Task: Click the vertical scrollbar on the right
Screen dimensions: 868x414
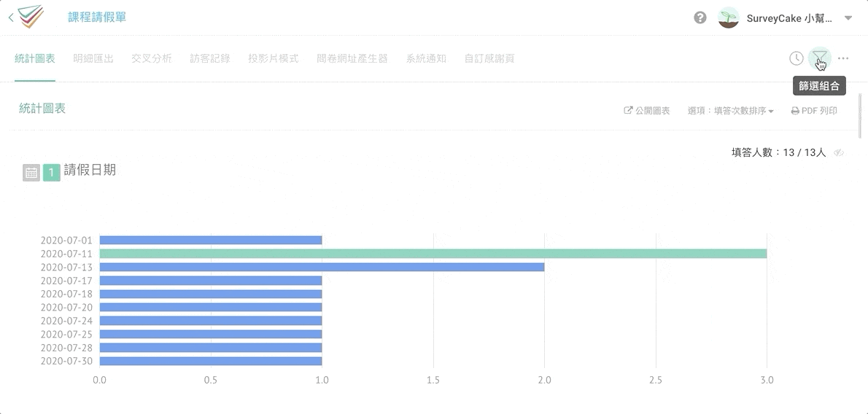Action: [x=861, y=117]
